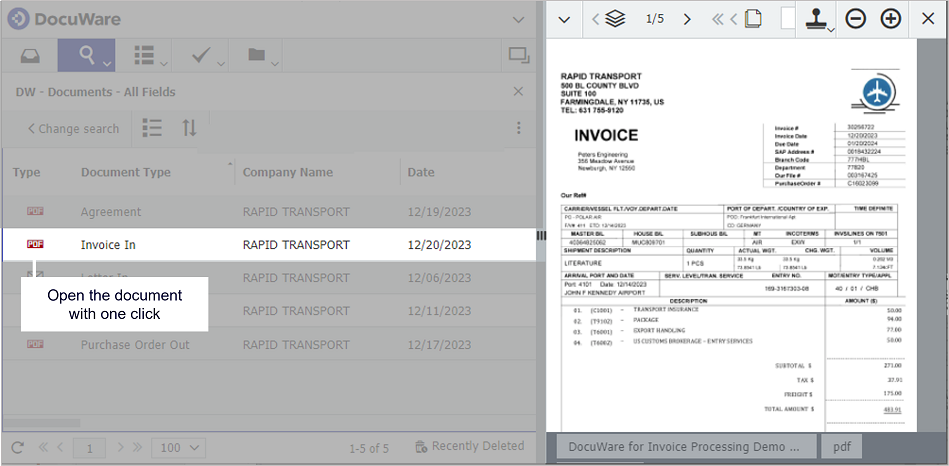Image resolution: width=949 pixels, height=466 pixels.
Task: Open the document trays inbox icon
Action: (29, 55)
